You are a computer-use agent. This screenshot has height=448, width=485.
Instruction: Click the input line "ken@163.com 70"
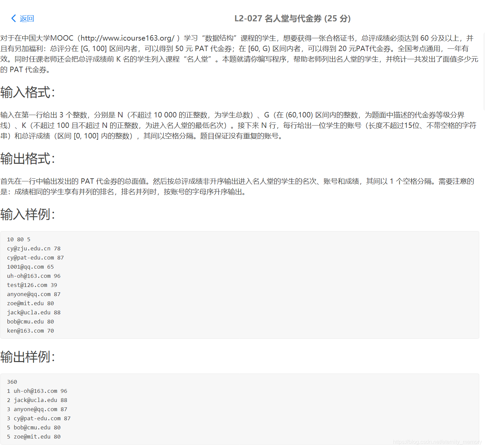tap(30, 331)
